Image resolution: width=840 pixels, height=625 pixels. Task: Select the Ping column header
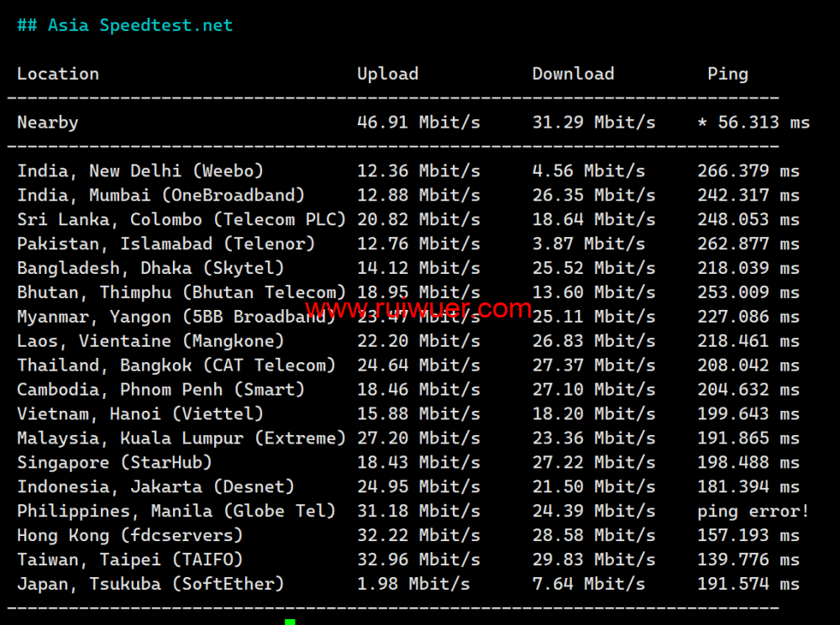pos(727,74)
